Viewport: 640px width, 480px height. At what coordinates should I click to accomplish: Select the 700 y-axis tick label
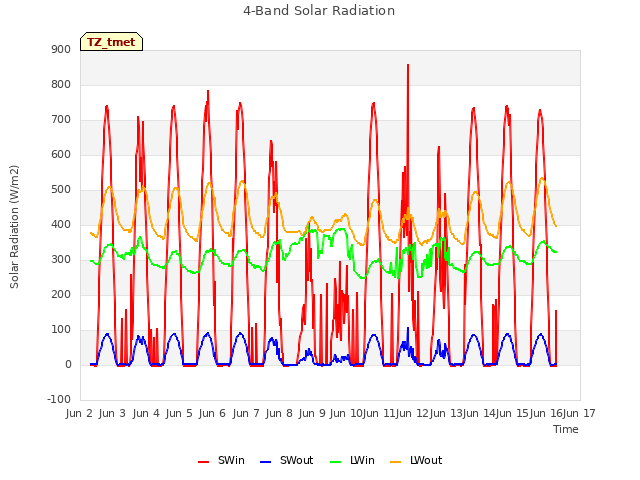(x=61, y=120)
